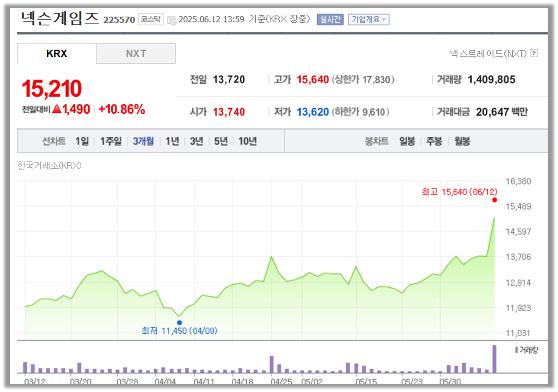Click the current price 15,210
Screen dimensions: 558x392
click(52, 88)
